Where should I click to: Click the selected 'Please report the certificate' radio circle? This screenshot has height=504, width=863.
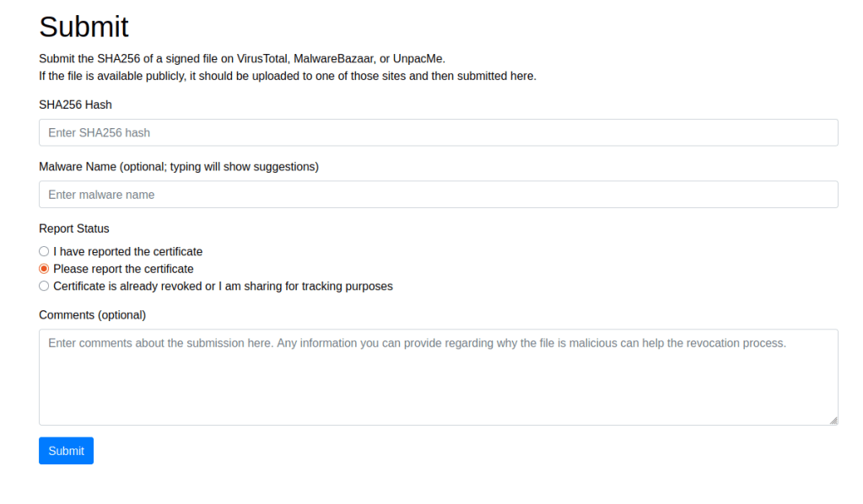coord(44,269)
